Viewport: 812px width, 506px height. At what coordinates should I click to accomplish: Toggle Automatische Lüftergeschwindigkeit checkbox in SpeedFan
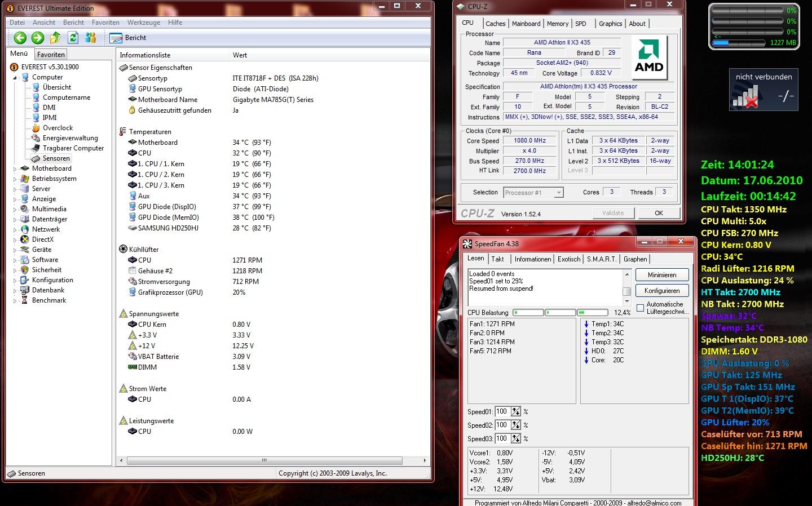[x=641, y=308]
